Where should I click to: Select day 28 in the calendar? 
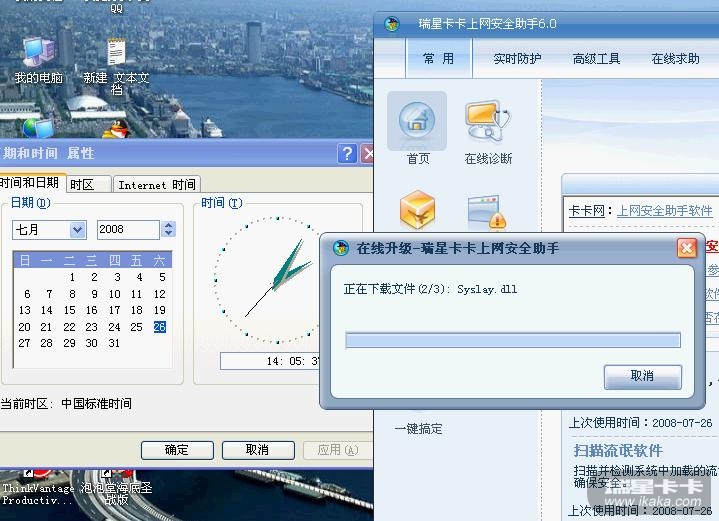[x=46, y=344]
